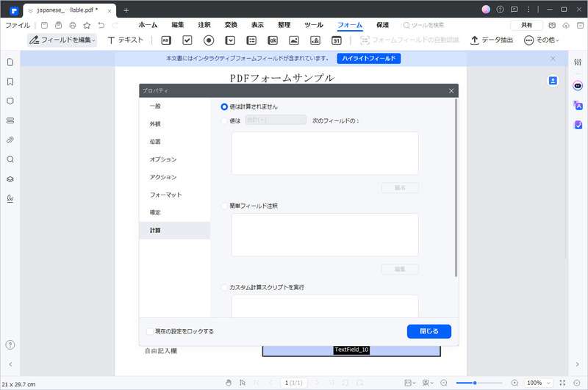The width and height of the screenshot is (588, 390).
Task: Open the フォーマット properties tab
Action: 174,195
